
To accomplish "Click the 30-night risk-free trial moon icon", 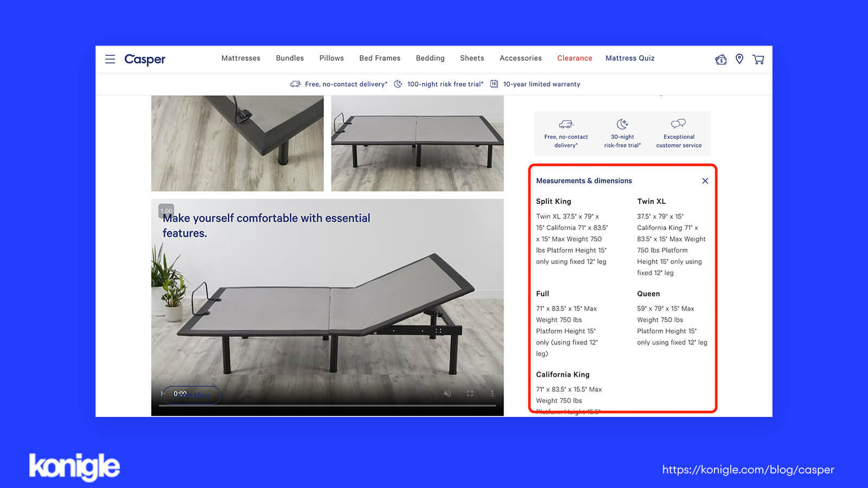I will 622,124.
